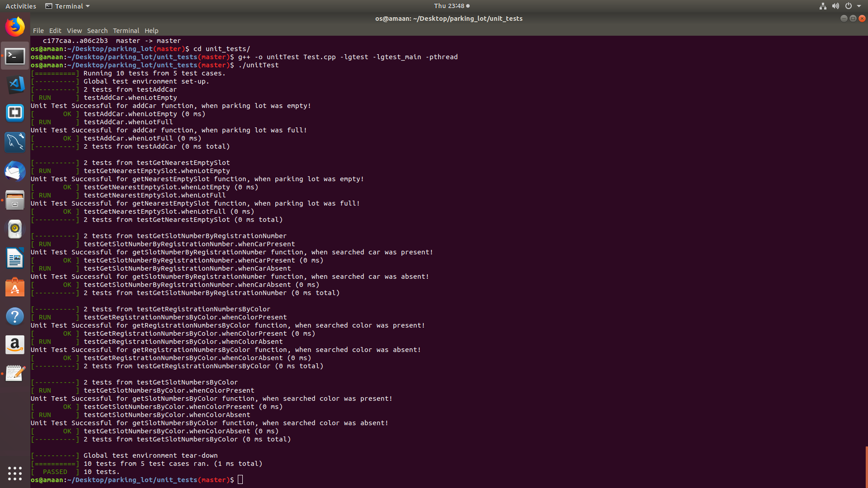Image resolution: width=868 pixels, height=488 pixels.
Task: Open Visual Studio Code from dock
Action: 15,84
